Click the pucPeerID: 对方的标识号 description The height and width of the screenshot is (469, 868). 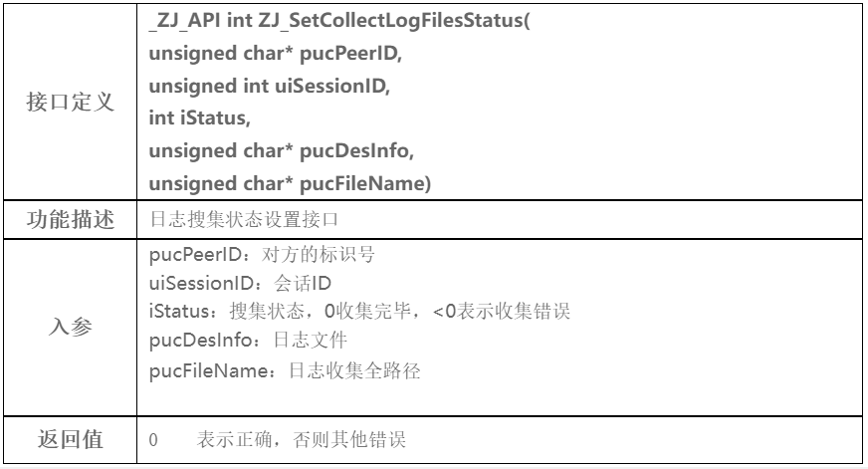coord(262,255)
